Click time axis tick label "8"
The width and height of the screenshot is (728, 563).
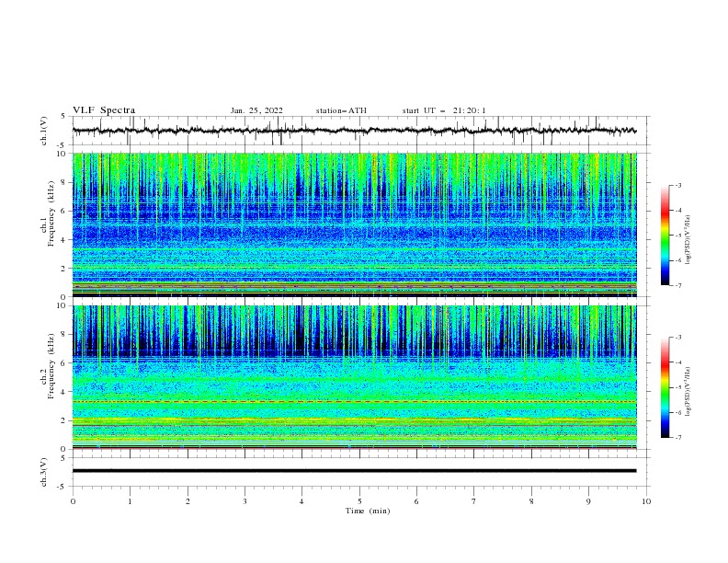click(x=531, y=501)
